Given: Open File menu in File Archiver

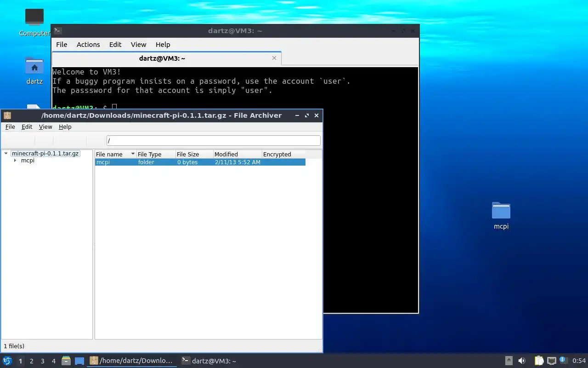Looking at the screenshot, I should click(x=10, y=126).
